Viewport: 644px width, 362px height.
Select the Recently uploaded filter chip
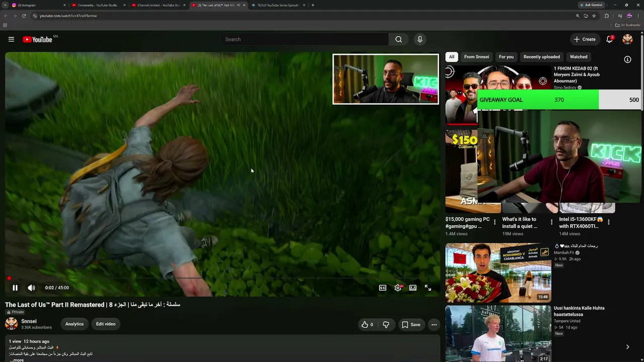point(541,57)
